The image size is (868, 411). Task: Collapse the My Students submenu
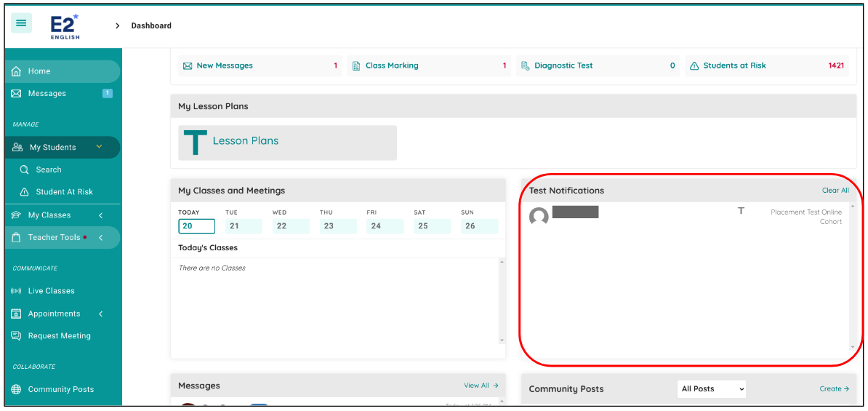click(100, 147)
